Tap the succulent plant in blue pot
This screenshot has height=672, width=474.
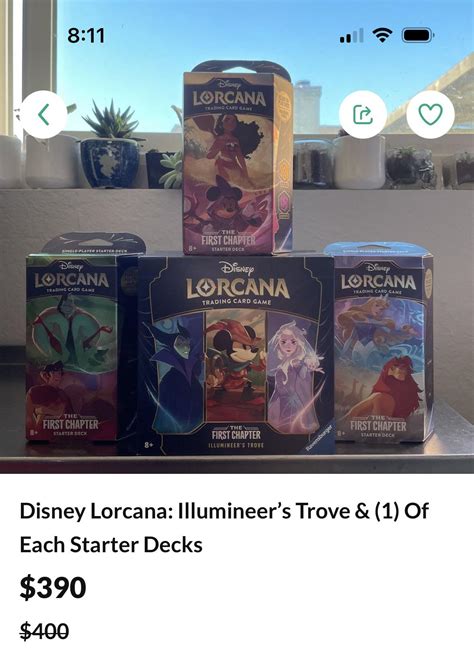pos(109,145)
